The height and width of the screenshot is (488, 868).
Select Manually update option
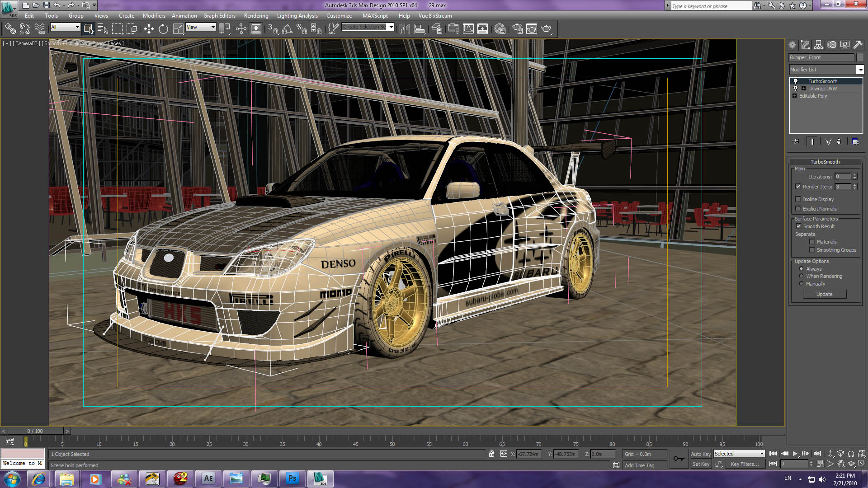(x=801, y=284)
